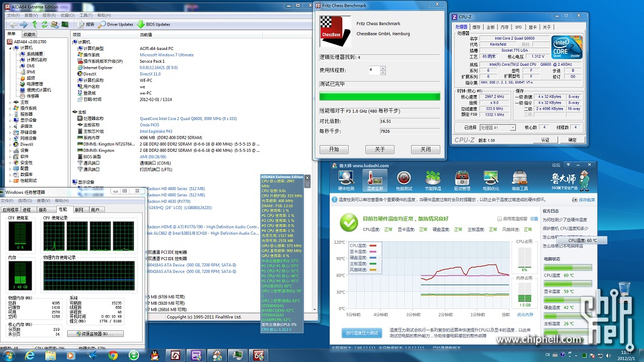Viewport: 644px width, 362px height.
Task: Open BIOS Updates in AIDA64 toolbar
Action: 154,24
